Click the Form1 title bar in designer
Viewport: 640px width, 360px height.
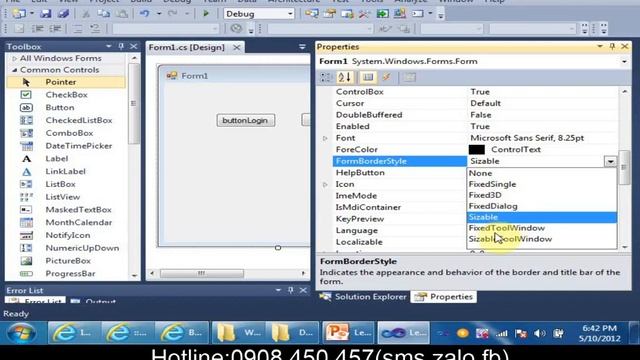click(x=235, y=76)
